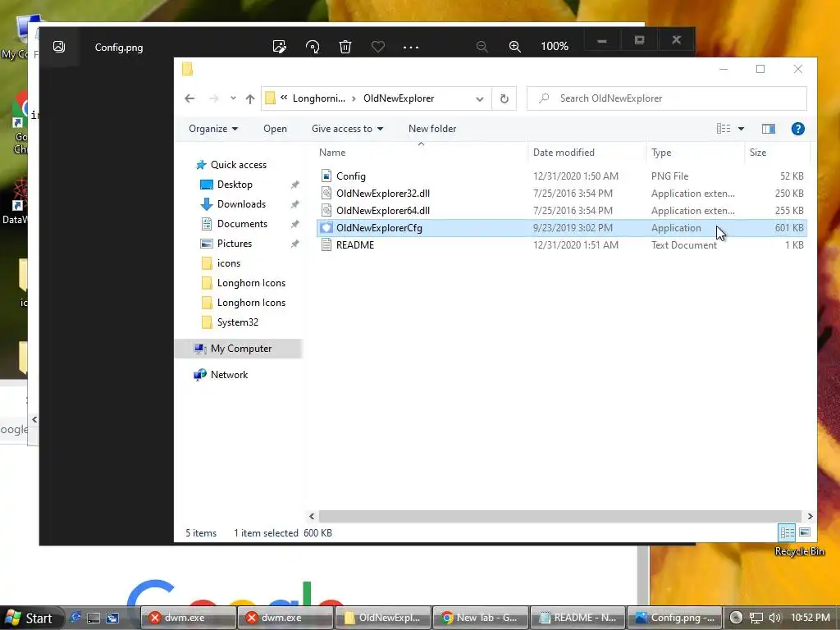Switch to README Notepad taskbar item
Viewport: 840px width, 630px height.
tap(577, 618)
